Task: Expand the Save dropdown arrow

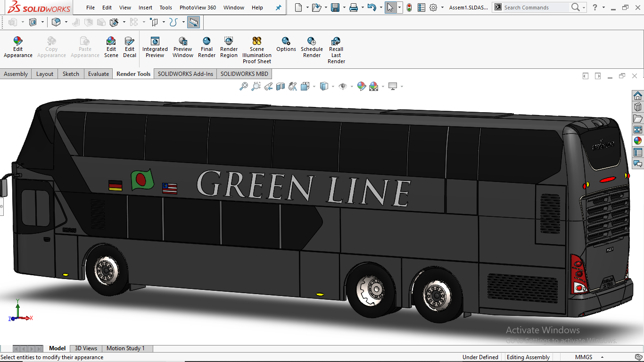Action: tap(344, 8)
